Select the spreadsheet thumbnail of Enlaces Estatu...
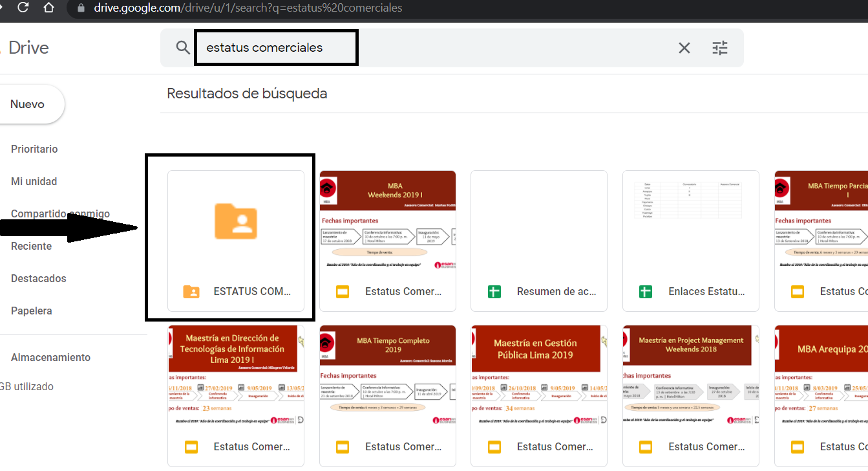868x471 pixels. click(691, 221)
